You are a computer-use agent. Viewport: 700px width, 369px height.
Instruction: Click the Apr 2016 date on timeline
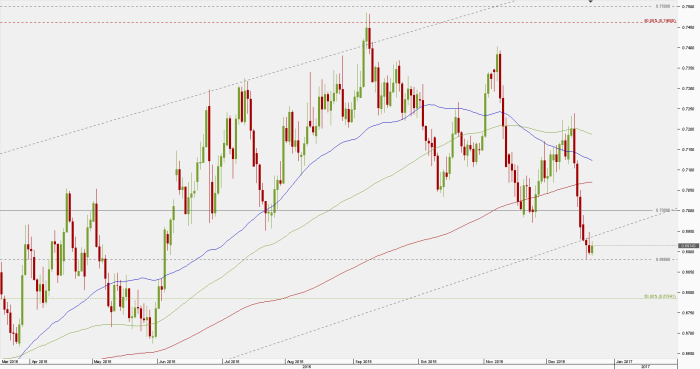[38, 361]
